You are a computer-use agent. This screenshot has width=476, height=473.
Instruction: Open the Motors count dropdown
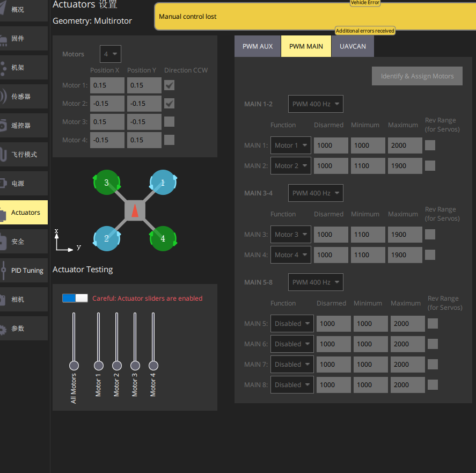[x=110, y=54]
